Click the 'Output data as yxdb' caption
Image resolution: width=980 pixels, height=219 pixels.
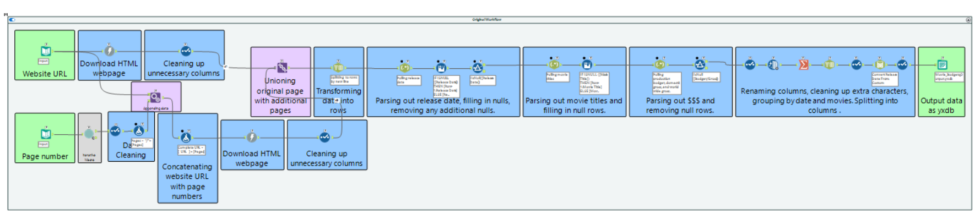click(x=941, y=106)
